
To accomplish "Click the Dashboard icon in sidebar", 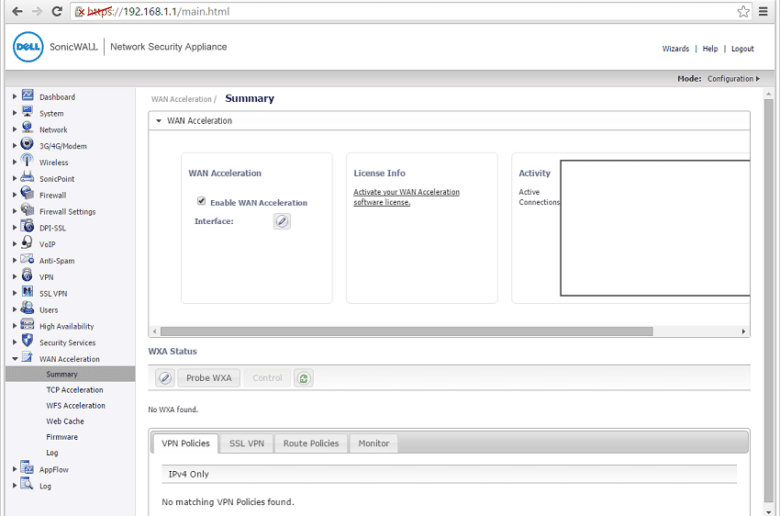I will tap(27, 95).
